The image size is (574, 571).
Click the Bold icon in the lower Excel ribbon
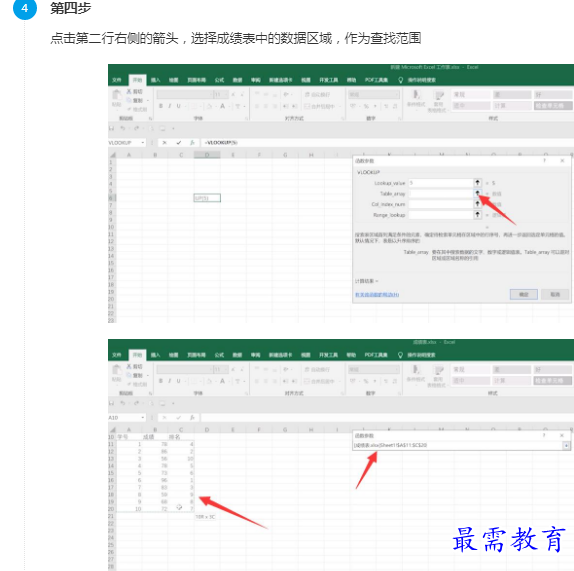[x=161, y=381]
